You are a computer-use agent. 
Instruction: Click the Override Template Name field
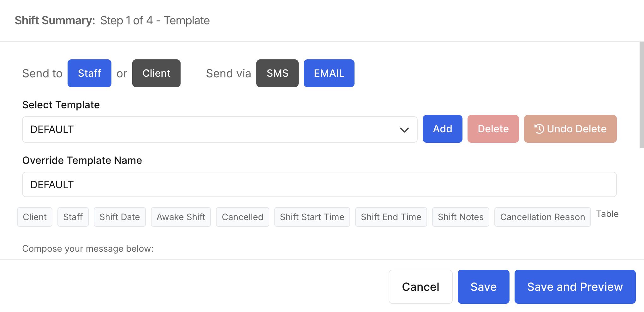[319, 184]
